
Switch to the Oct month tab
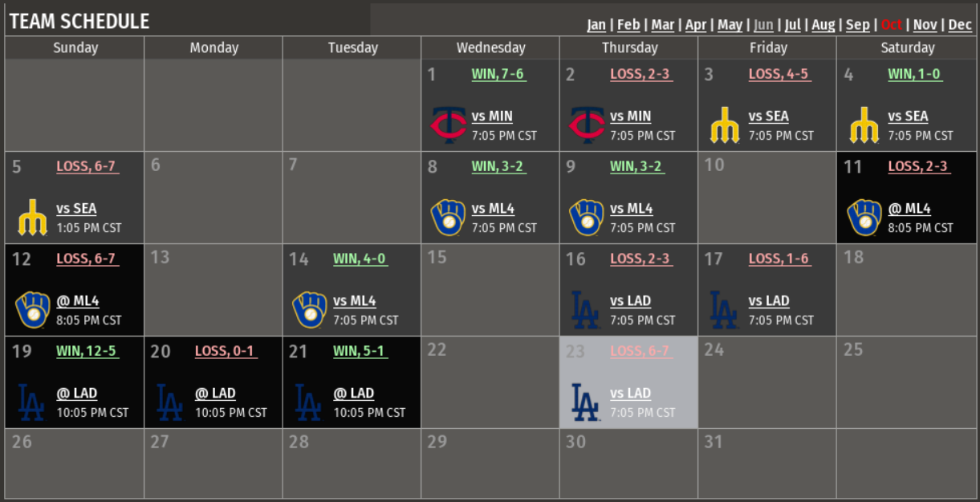tap(891, 25)
